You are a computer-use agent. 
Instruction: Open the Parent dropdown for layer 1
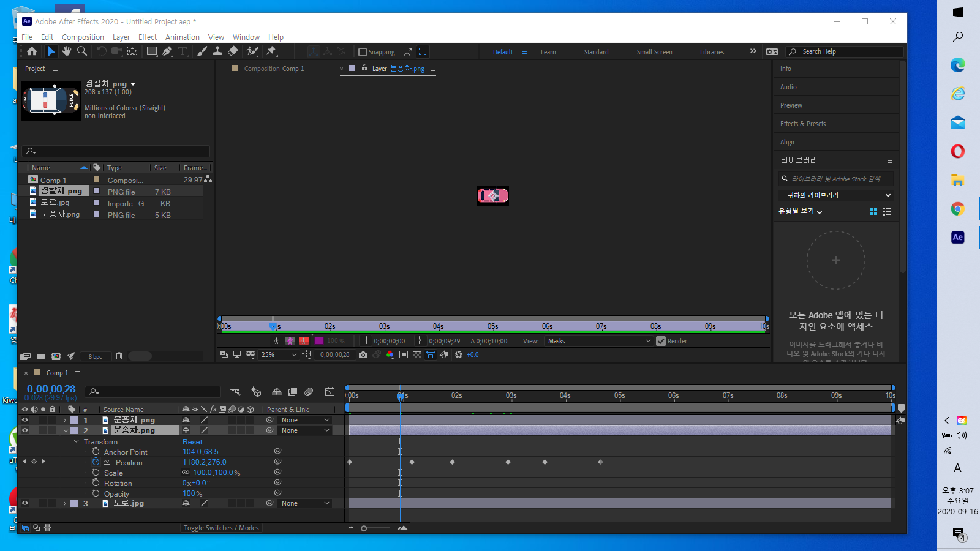[x=304, y=420]
